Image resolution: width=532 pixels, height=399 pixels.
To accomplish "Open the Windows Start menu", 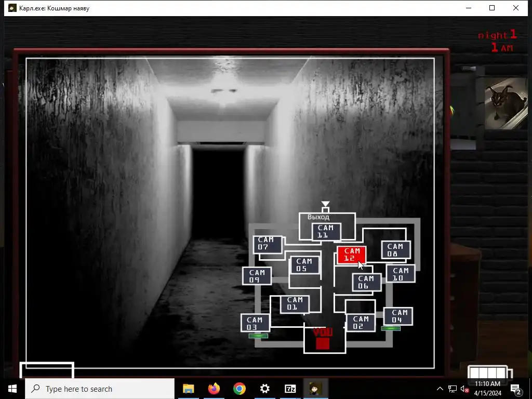I will [12, 389].
